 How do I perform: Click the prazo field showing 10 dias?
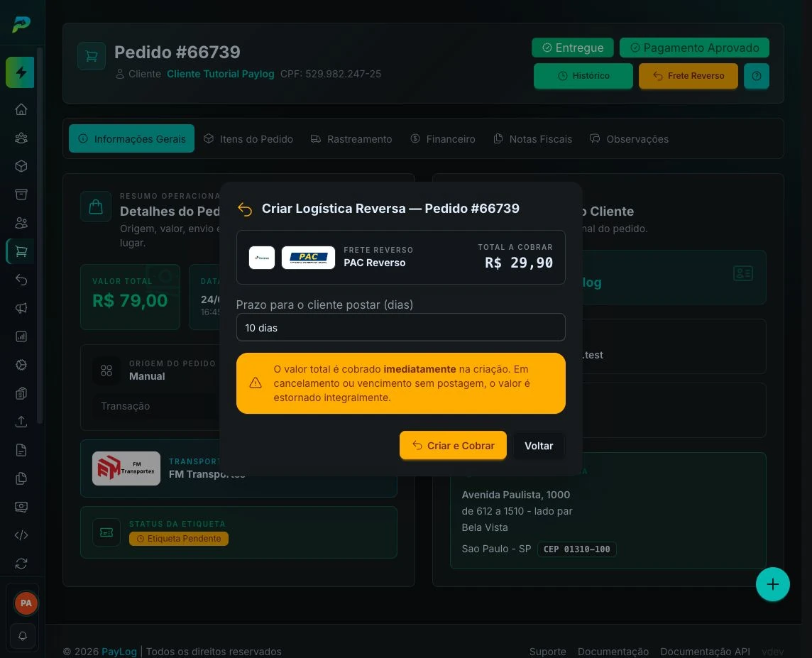[x=401, y=327]
